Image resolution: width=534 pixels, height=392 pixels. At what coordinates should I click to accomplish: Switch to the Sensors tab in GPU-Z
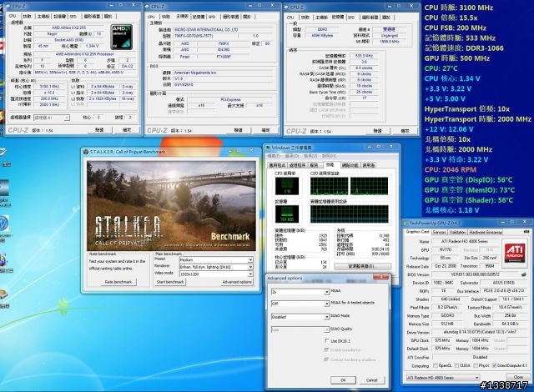pos(439,232)
